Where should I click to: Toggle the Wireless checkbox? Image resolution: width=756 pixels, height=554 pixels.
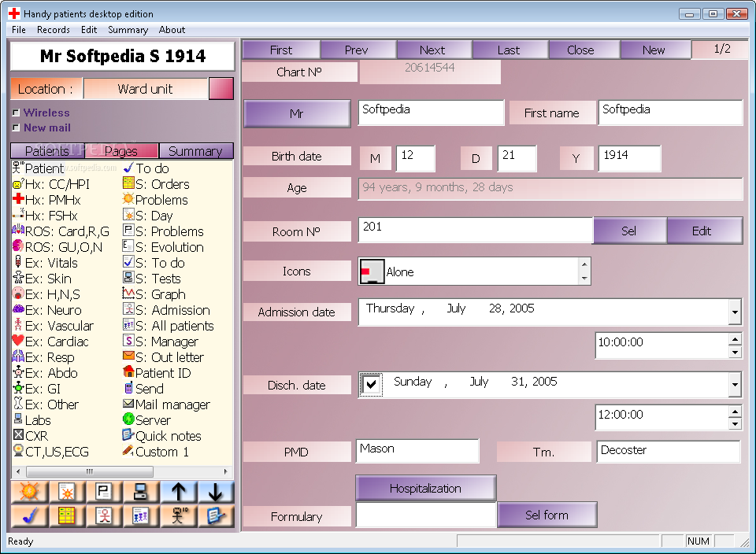[16, 113]
